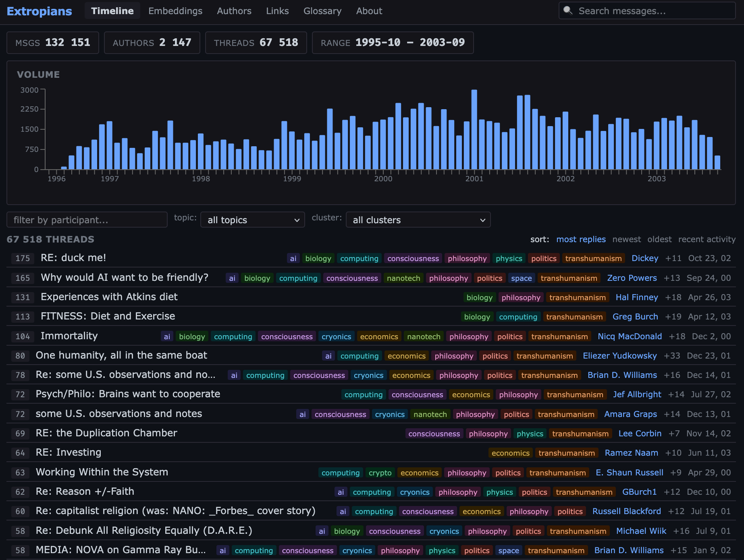
Task: Open the all clusters dropdown
Action: (x=418, y=220)
